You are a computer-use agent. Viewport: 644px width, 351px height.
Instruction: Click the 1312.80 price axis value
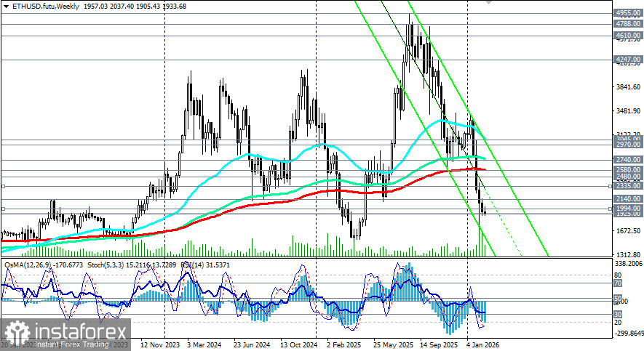[x=628, y=254]
